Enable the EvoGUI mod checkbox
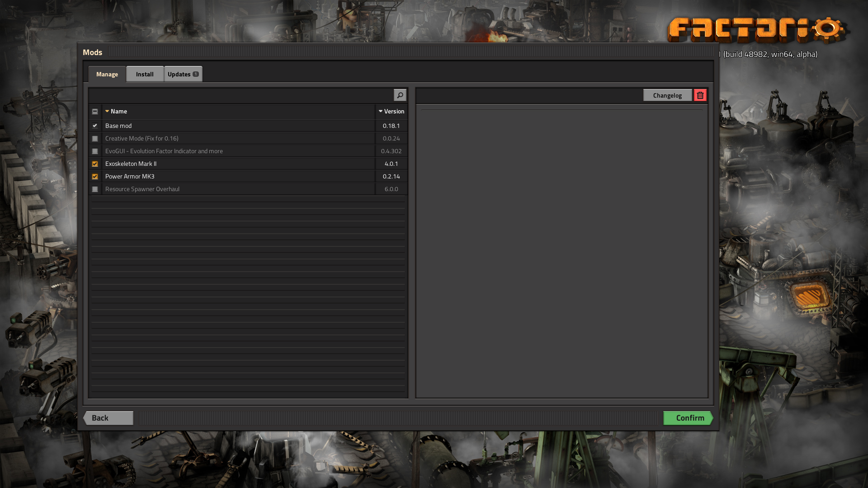The image size is (868, 488). click(95, 151)
